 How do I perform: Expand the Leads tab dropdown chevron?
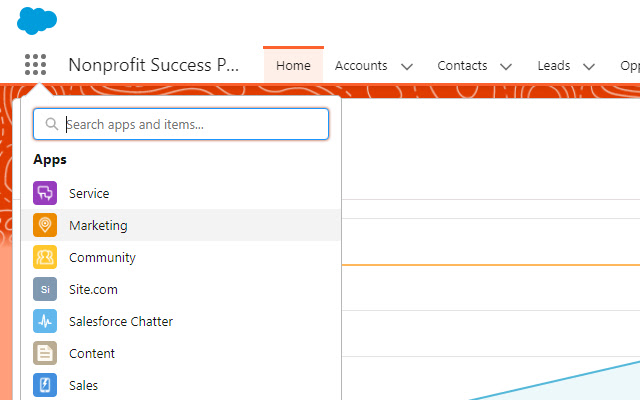[589, 67]
